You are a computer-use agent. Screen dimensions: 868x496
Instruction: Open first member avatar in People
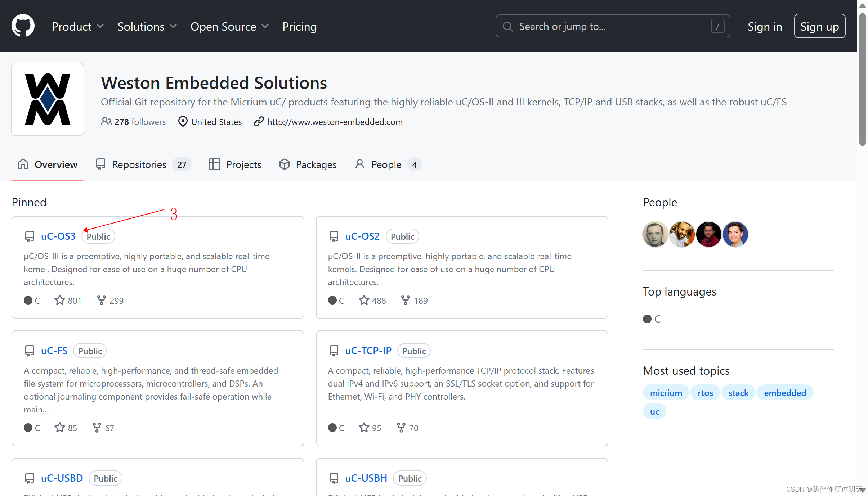click(655, 234)
